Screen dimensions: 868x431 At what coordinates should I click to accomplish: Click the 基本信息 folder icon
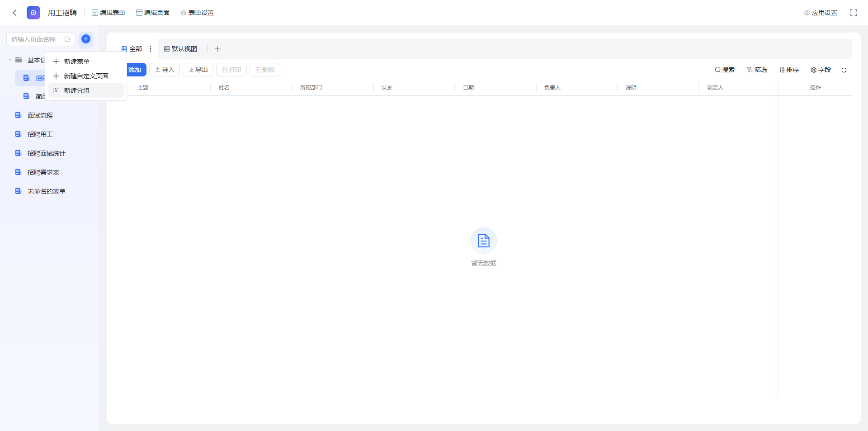[19, 60]
